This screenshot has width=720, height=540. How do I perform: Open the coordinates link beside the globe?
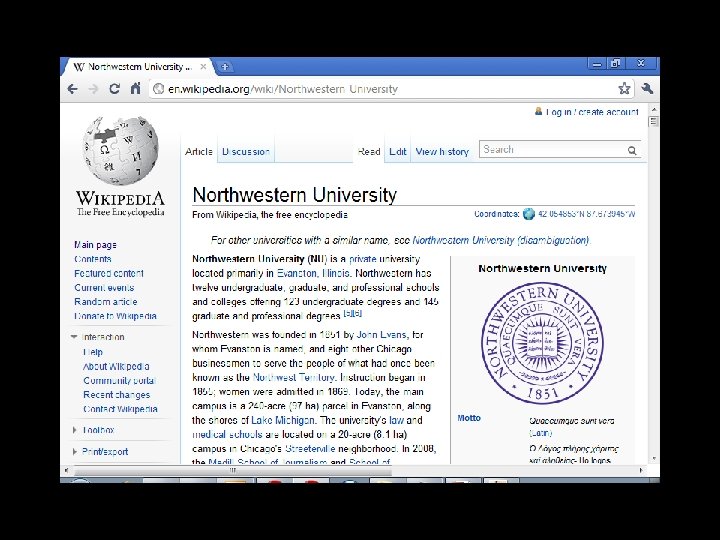click(x=586, y=214)
